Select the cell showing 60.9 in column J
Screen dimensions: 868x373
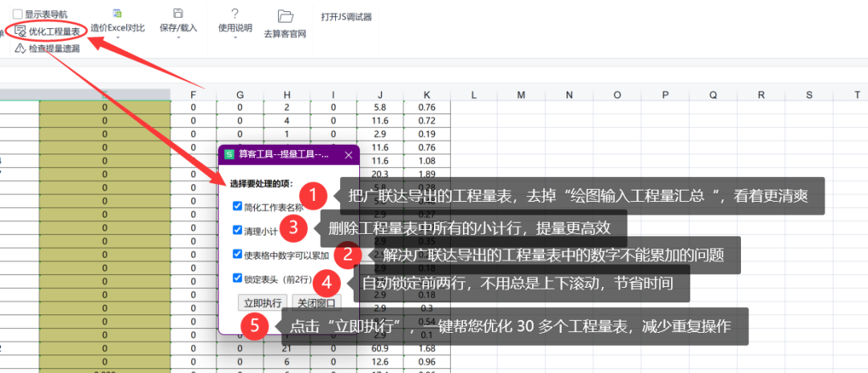pos(379,349)
